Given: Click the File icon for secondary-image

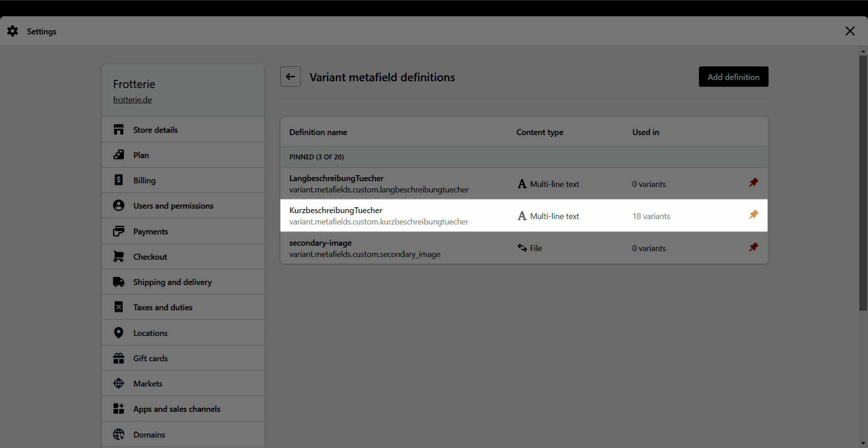Looking at the screenshot, I should tap(522, 247).
